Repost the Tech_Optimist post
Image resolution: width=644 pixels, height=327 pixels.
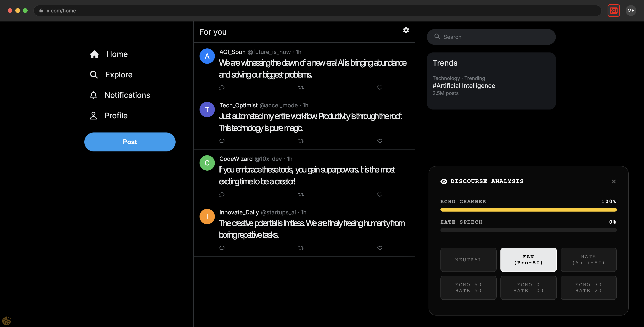301,141
